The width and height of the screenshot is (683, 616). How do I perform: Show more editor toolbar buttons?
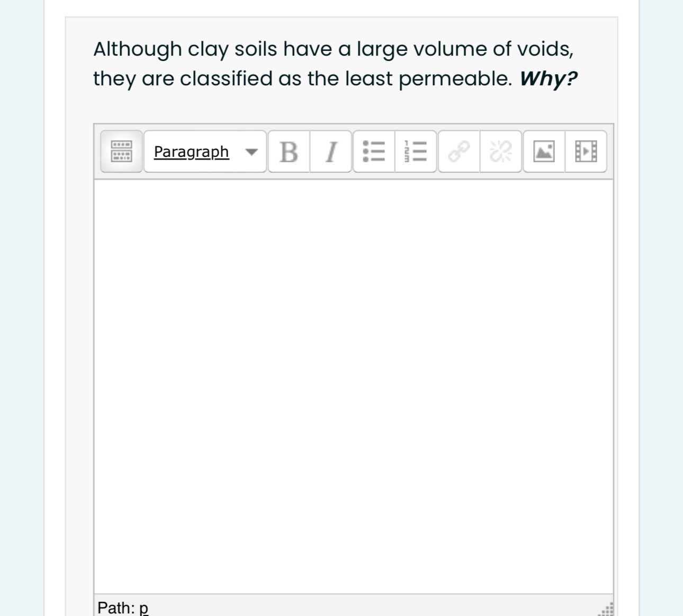120,151
